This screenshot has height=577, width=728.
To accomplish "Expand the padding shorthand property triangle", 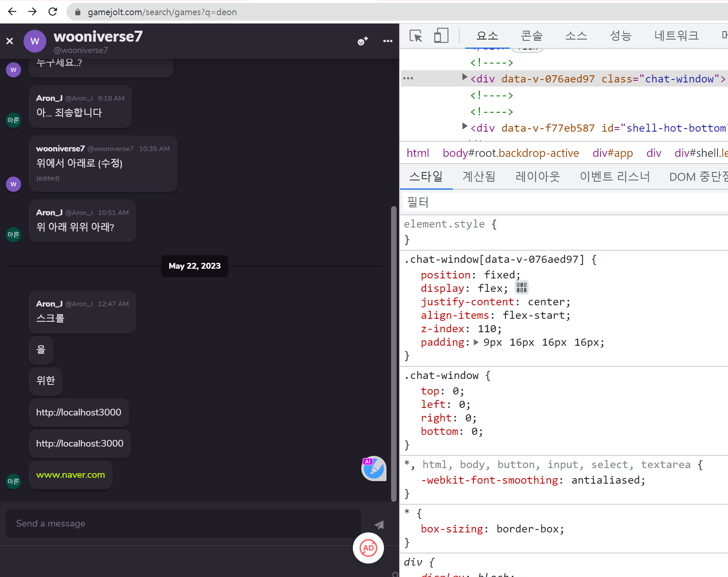I will 476,342.
